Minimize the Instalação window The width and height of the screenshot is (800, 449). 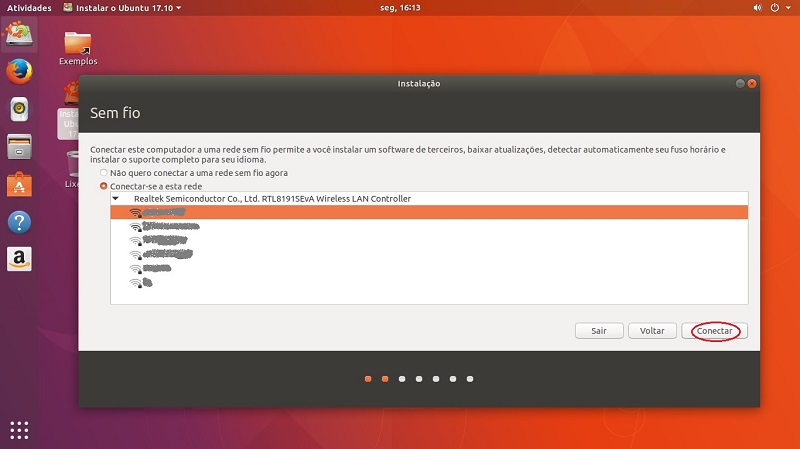[x=740, y=83]
